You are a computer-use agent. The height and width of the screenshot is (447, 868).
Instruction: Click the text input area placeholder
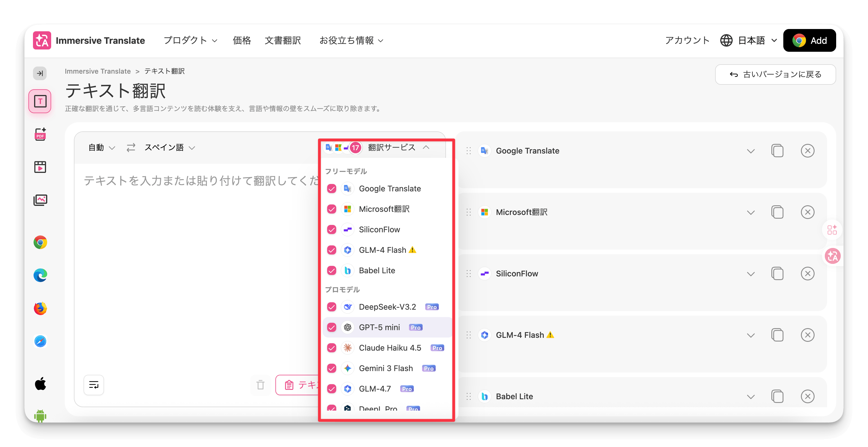[x=201, y=181]
